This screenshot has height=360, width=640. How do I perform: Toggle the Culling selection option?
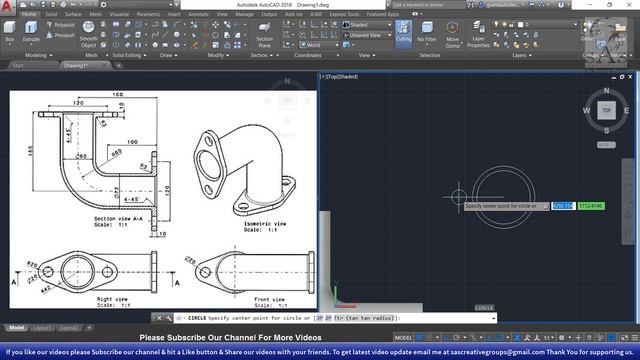[x=403, y=33]
